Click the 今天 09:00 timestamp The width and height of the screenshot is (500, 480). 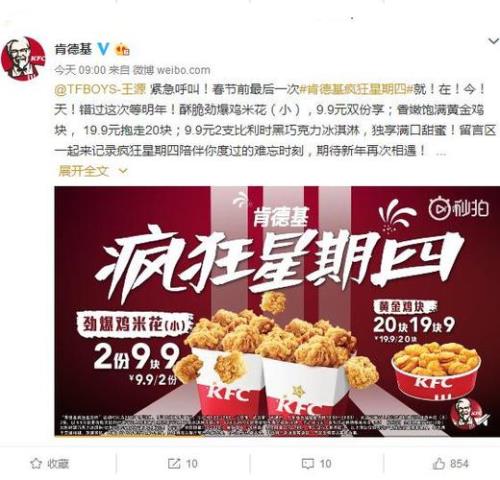80,70
